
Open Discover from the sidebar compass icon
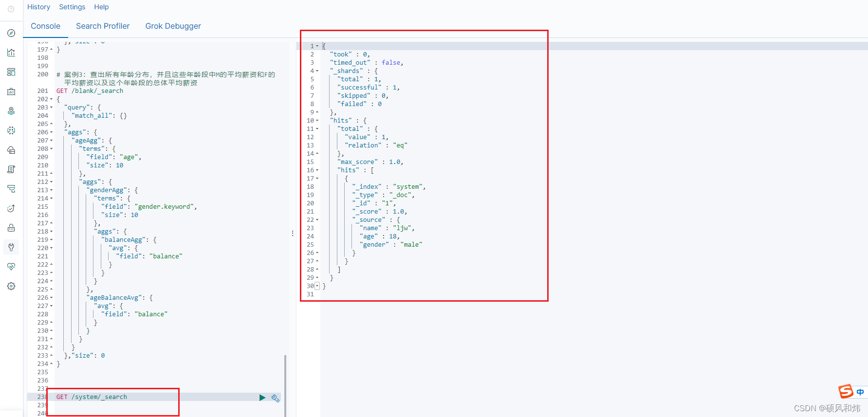coord(11,33)
